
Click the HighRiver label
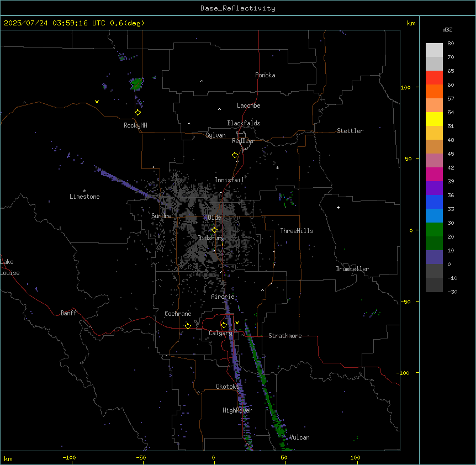tap(237, 410)
